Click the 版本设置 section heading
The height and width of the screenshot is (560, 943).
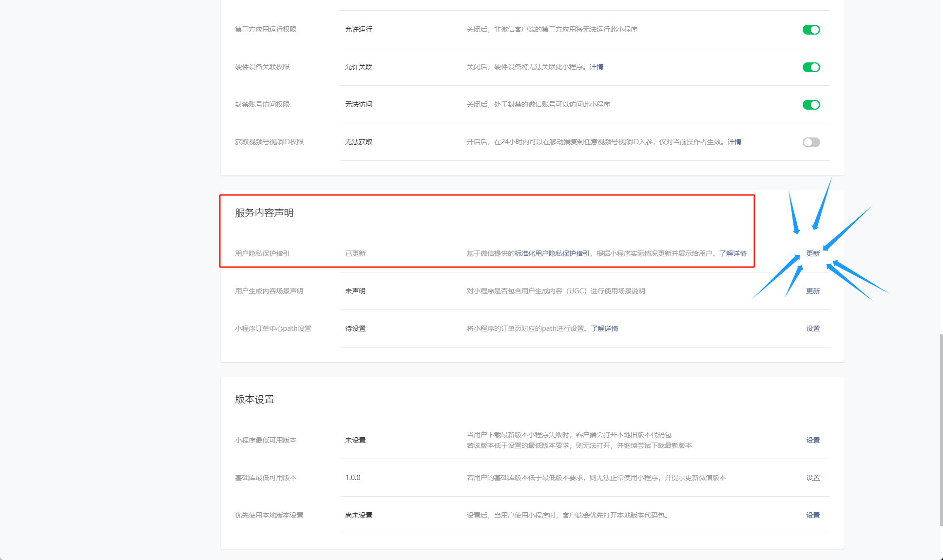click(x=254, y=399)
